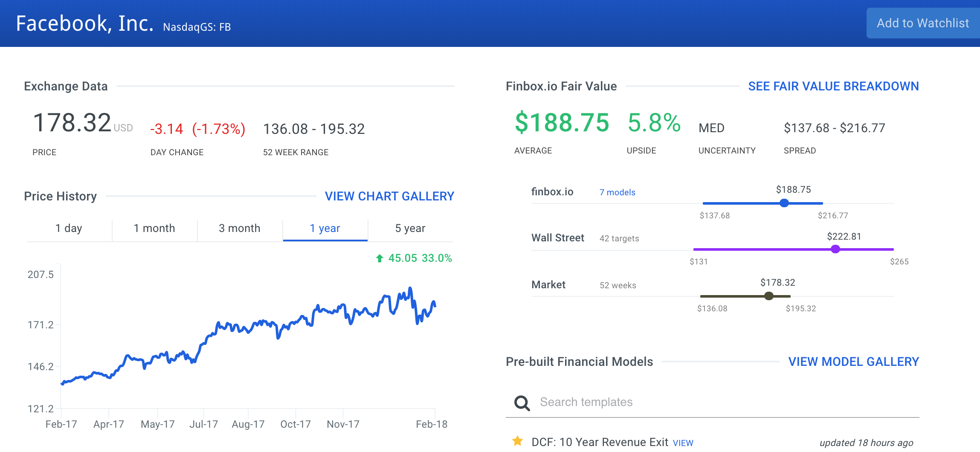980x452 pixels.
Task: Click the DCF: 10 Year Revenue Exit title
Action: [x=600, y=442]
